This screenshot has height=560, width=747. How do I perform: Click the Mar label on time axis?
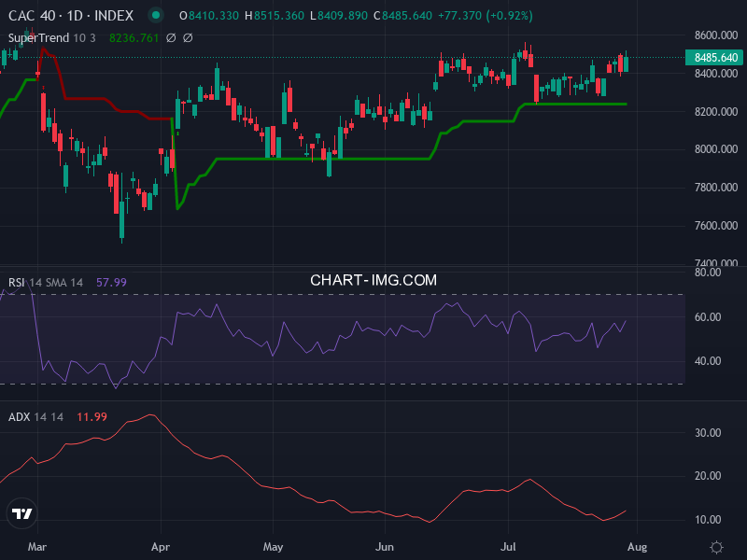[37, 547]
